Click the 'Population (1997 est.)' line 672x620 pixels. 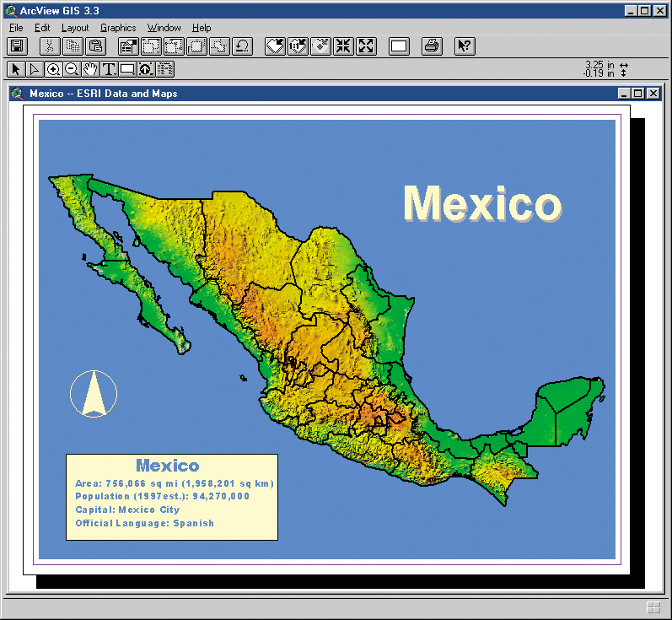(162, 497)
